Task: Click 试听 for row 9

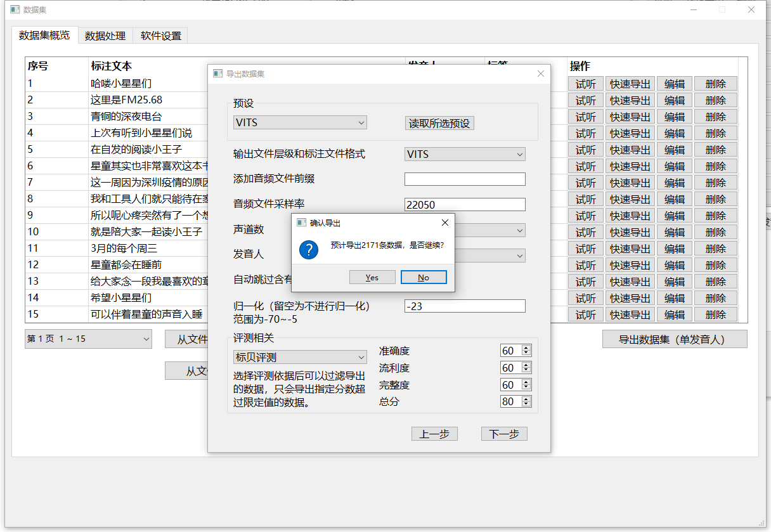Action: pos(585,216)
